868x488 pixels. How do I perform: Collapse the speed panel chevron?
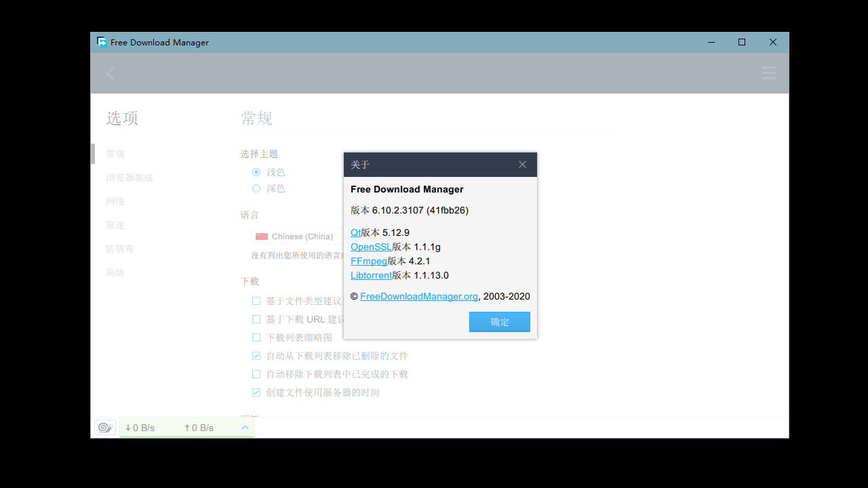245,428
